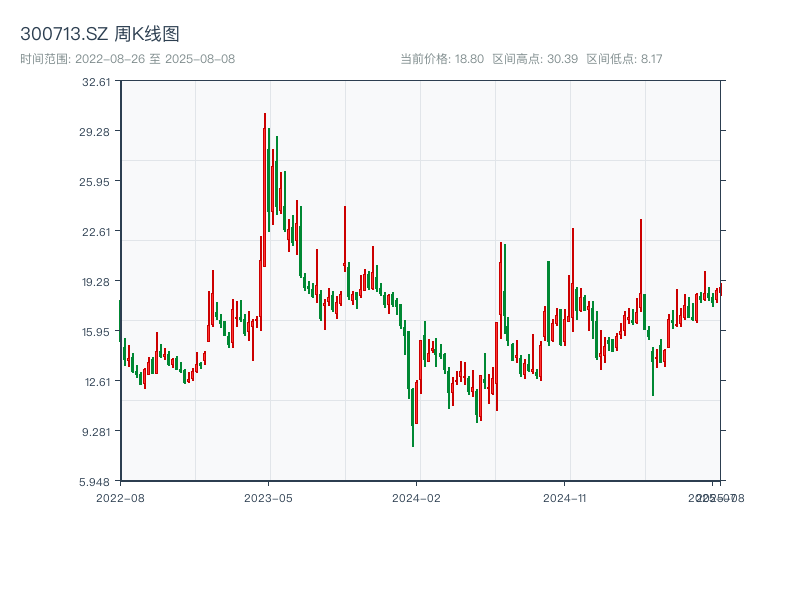Click the chart title 300713.SZ 周K线图
Screen dimensions: 800x600
pos(99,34)
